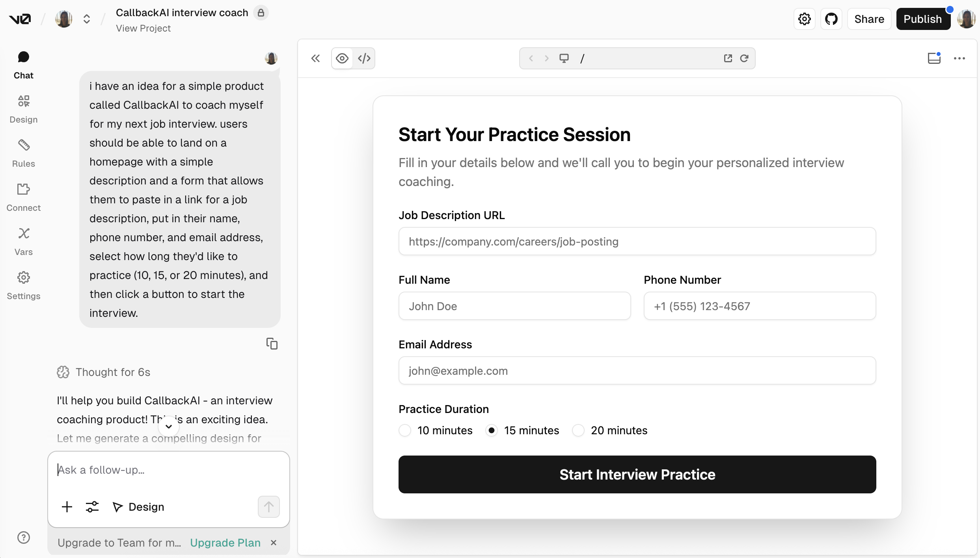The image size is (980, 558).
Task: Open the Upgrade Plan link
Action: [225, 543]
